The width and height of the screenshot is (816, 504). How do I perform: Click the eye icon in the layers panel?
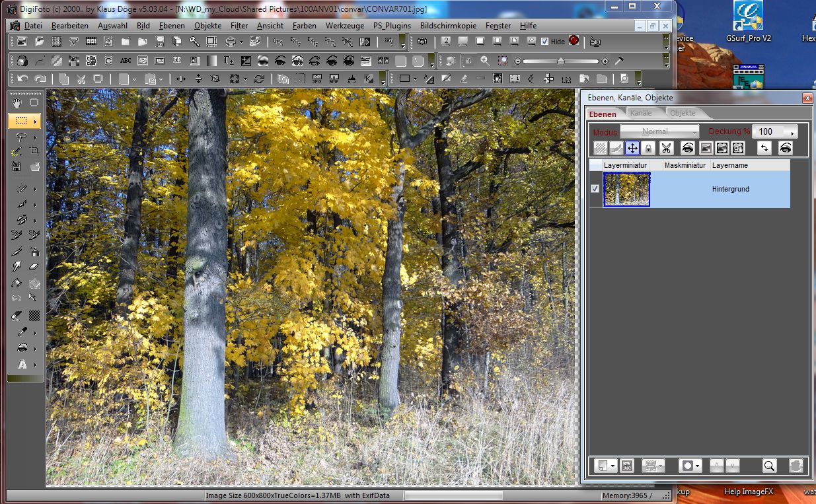coord(689,148)
